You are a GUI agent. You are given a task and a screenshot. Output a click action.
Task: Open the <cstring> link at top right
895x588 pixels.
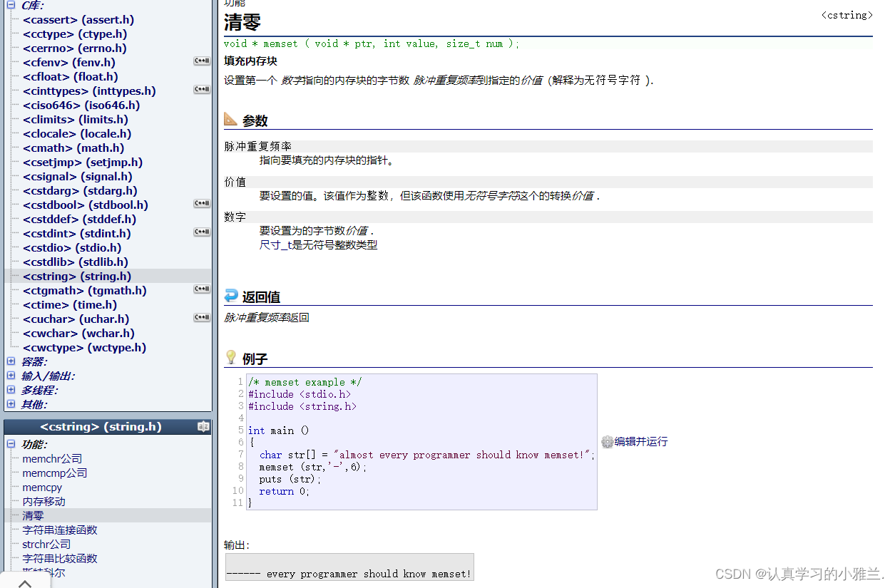[x=847, y=15]
